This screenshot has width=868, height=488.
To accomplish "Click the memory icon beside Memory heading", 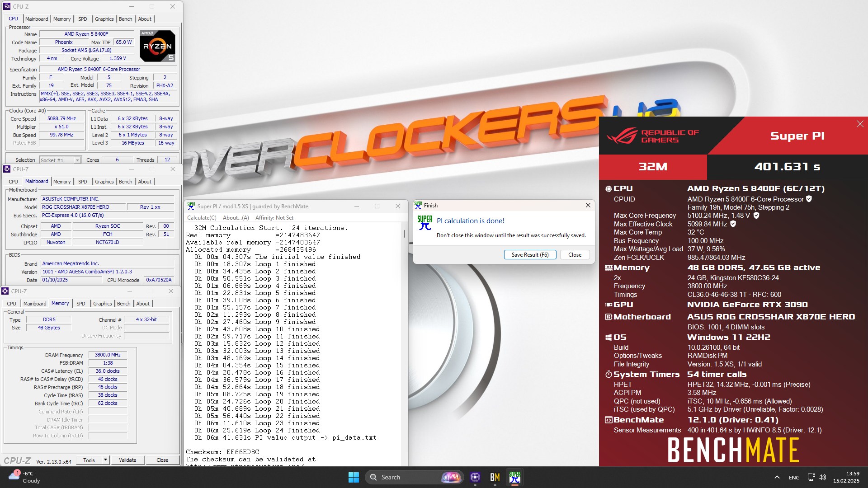I will (609, 268).
